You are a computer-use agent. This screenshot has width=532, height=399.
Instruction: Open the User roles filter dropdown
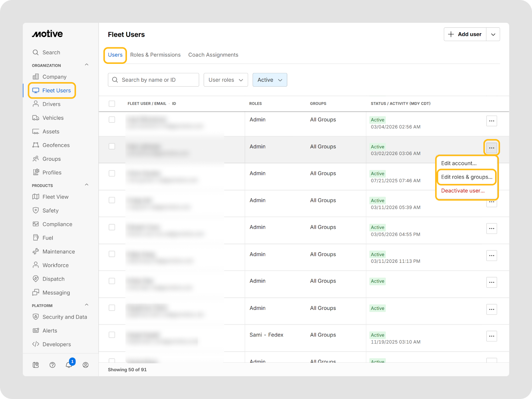(x=225, y=80)
